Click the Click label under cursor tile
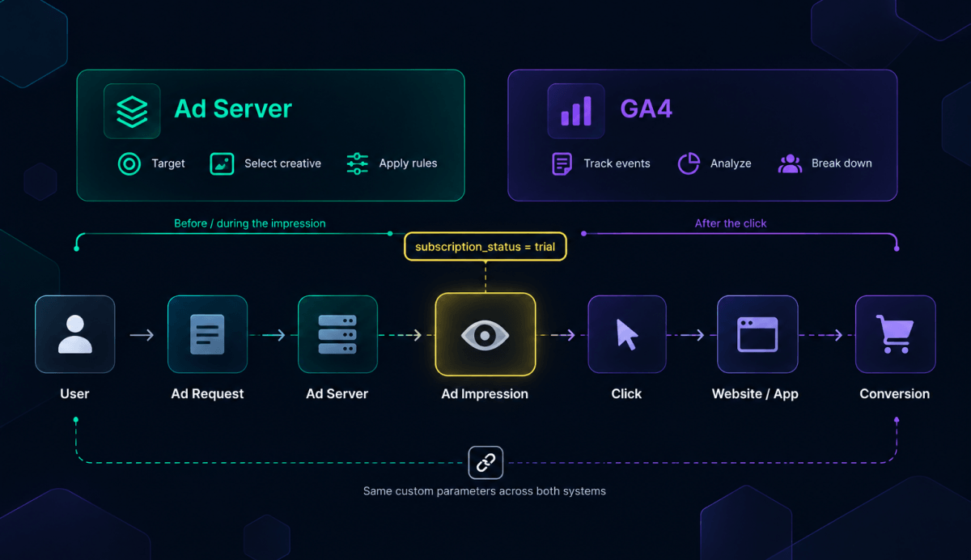This screenshot has width=971, height=560. click(x=626, y=394)
